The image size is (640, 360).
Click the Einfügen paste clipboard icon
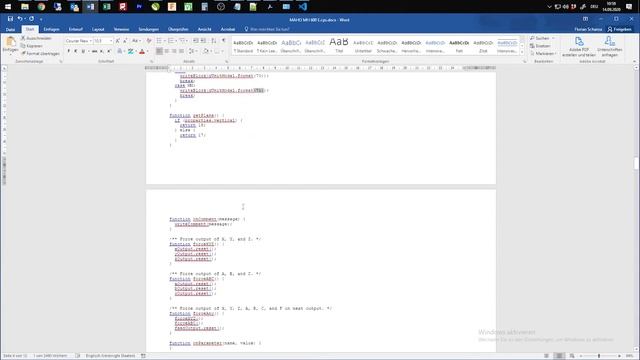[11, 42]
